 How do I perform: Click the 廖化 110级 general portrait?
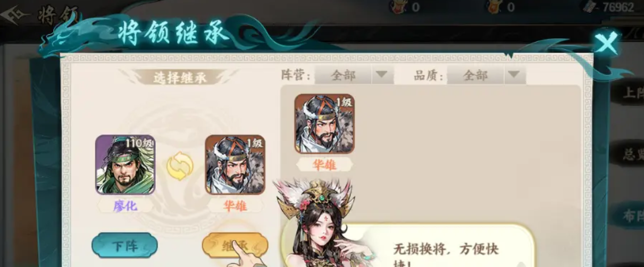126,165
